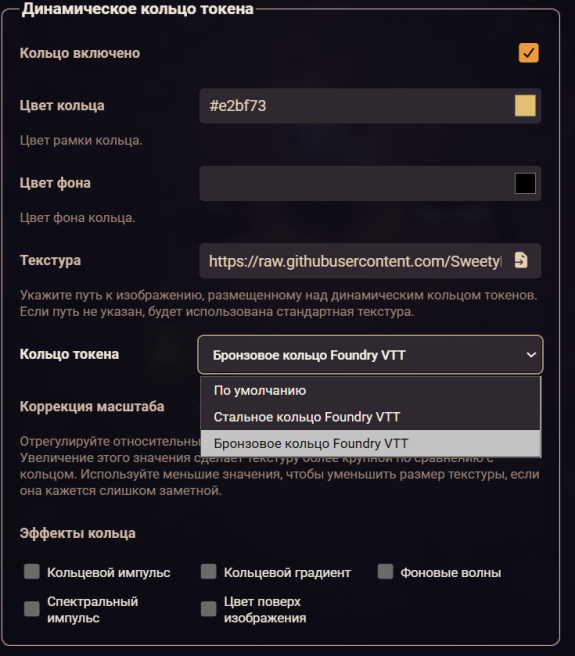Collapse the 'Кольцо токена' dropdown
Image resolution: width=575 pixels, height=656 pixels.
[x=370, y=355]
